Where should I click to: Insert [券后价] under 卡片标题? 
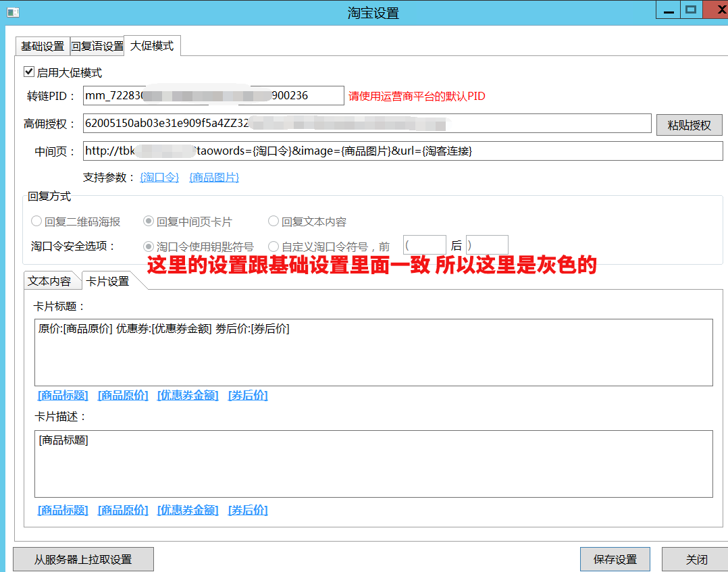pyautogui.click(x=248, y=396)
